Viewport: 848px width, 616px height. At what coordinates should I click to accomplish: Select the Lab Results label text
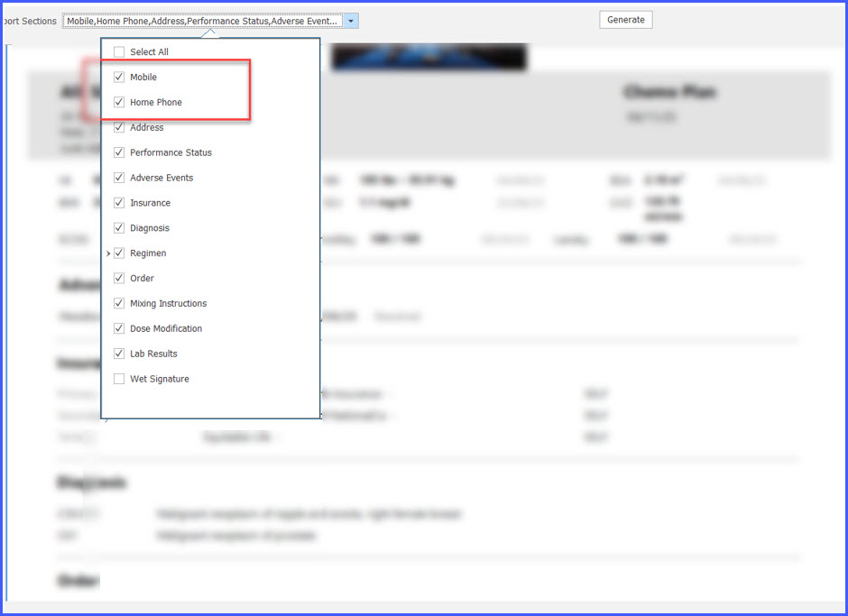pos(153,354)
